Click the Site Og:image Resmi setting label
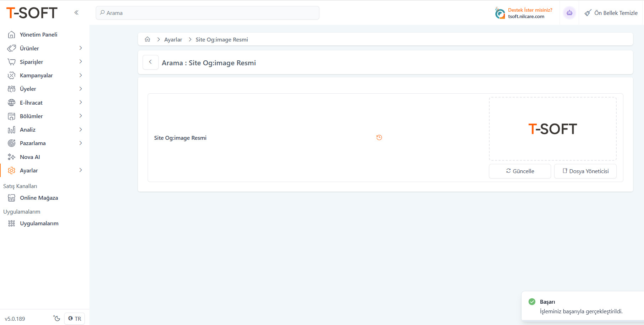Screen dimensions: 644x325 click(x=180, y=138)
